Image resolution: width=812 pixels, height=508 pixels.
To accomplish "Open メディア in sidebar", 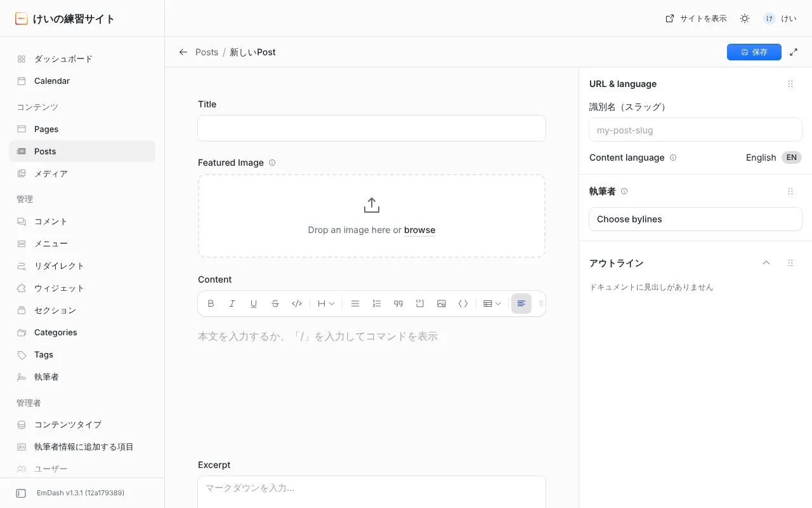I will (x=82, y=174).
